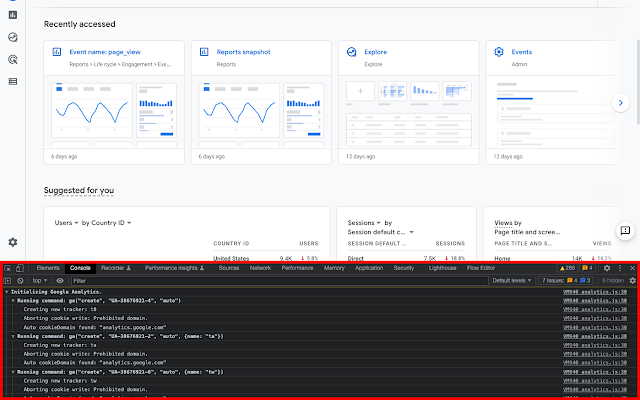Open source link for Creating new tracker: t0

pos(595,310)
